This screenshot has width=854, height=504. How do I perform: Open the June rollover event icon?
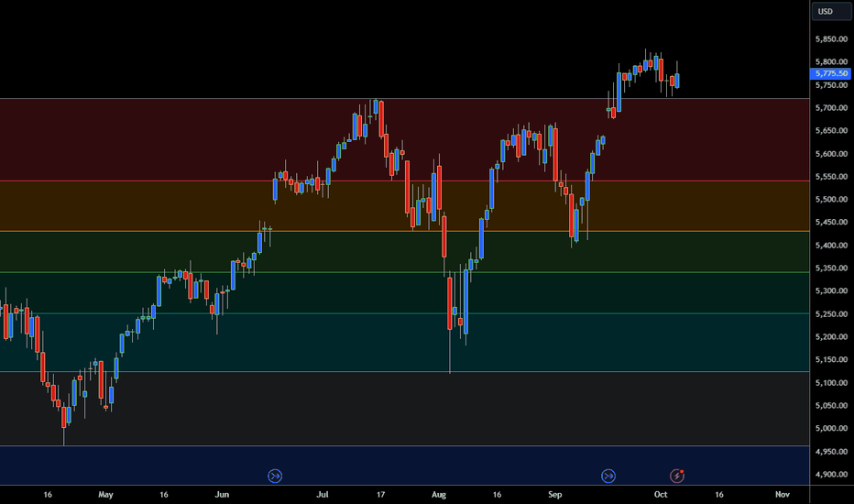(x=275, y=476)
